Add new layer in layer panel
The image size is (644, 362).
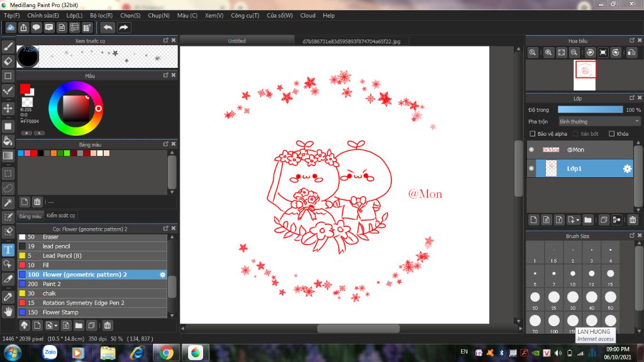coord(533,220)
